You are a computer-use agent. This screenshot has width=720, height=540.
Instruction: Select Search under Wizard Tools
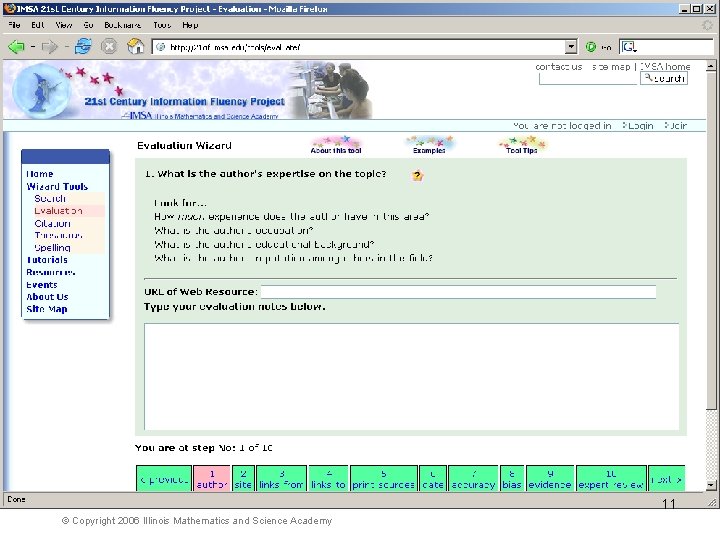point(50,199)
